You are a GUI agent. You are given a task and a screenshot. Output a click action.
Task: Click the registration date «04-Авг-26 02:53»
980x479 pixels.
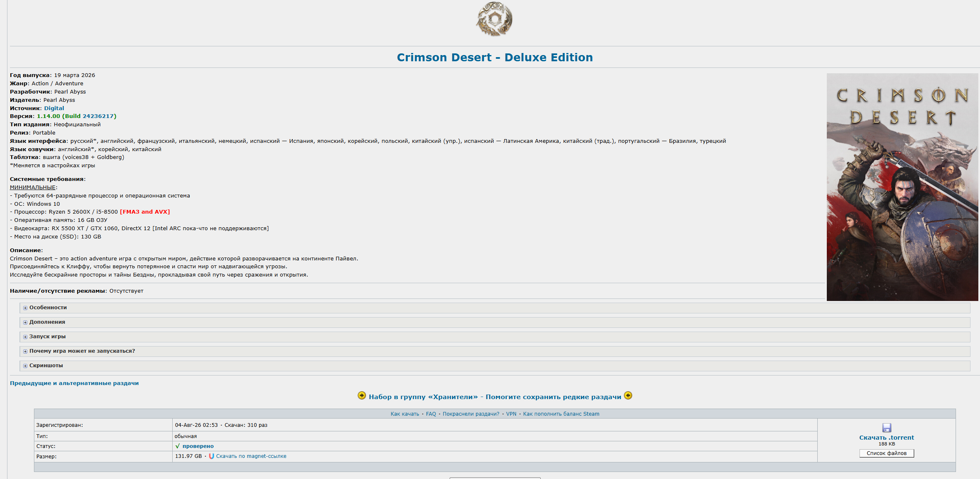point(196,425)
